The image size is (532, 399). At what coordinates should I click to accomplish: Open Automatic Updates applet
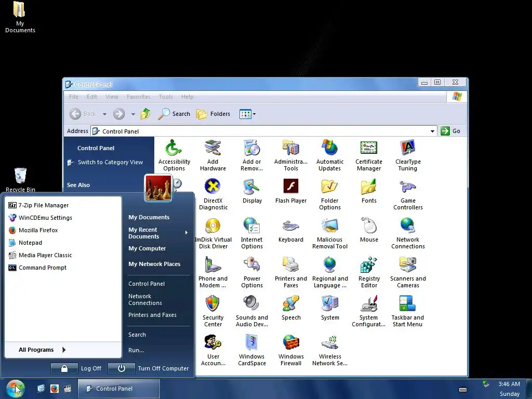click(330, 155)
